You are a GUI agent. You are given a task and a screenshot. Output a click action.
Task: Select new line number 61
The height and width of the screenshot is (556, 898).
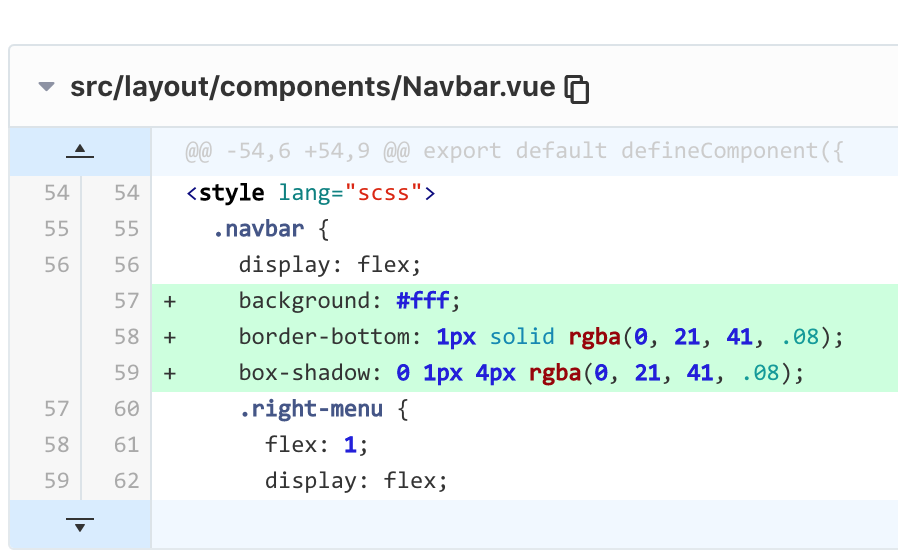point(127,445)
